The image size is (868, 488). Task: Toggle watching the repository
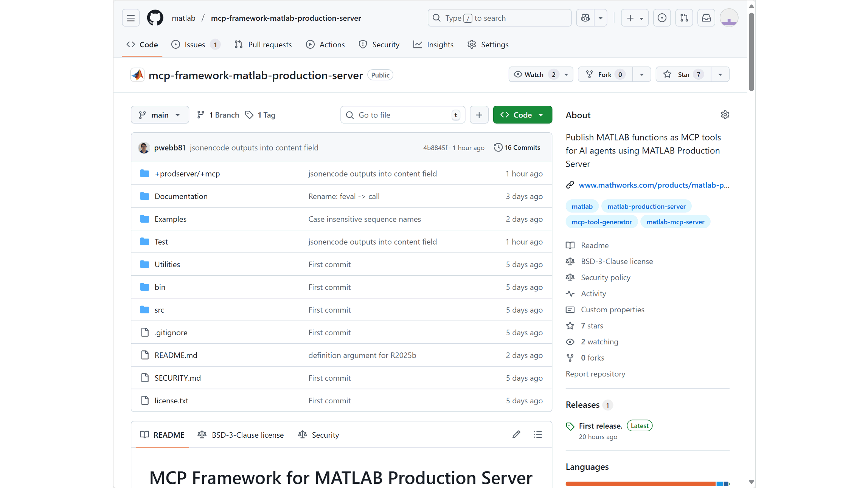(x=534, y=74)
